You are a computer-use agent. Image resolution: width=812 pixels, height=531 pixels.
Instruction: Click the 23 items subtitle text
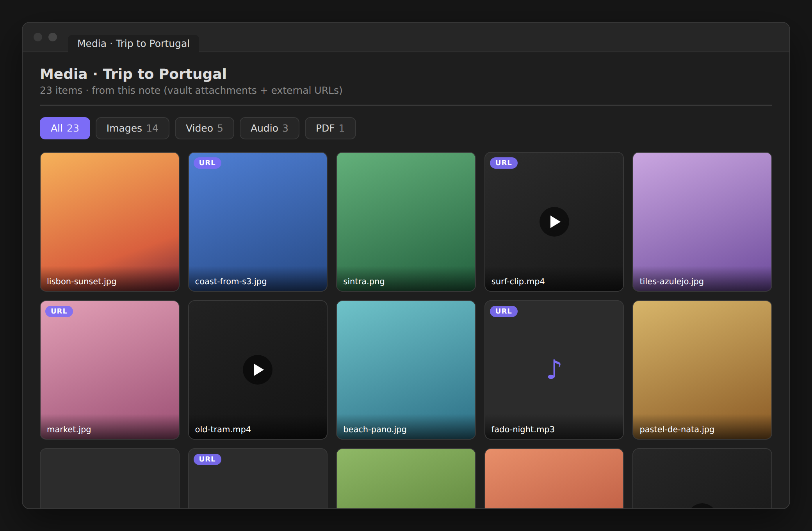pos(191,90)
